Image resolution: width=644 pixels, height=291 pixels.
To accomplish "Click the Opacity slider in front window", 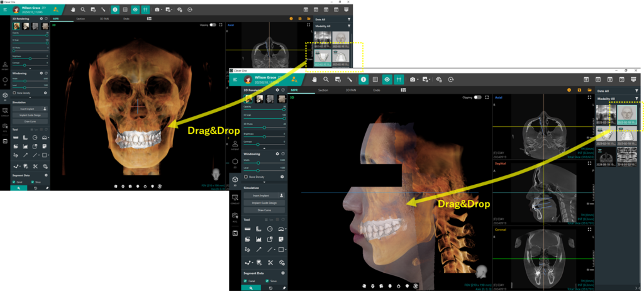I will click(264, 110).
